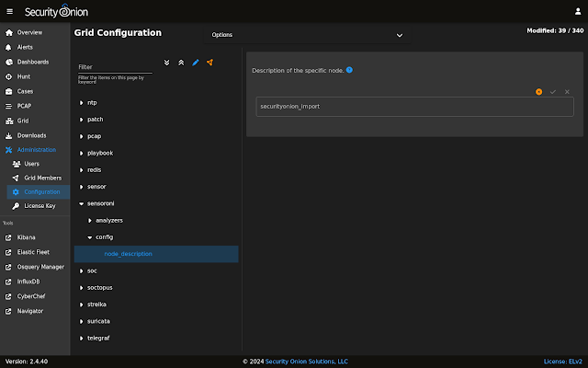Click the securityonion_import value field

pos(414,107)
